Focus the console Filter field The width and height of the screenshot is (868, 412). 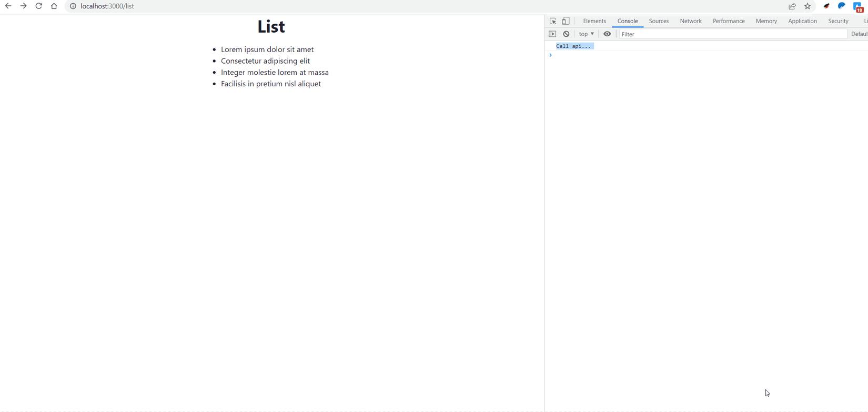(x=732, y=34)
